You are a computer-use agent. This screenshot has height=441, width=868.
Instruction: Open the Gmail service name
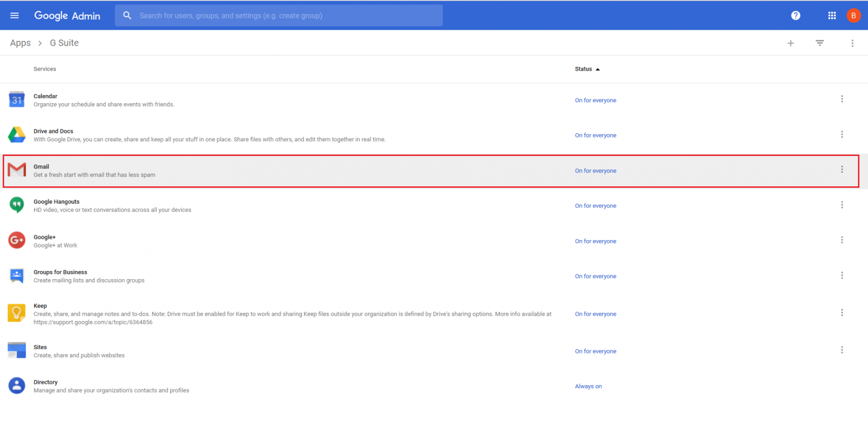(x=41, y=167)
